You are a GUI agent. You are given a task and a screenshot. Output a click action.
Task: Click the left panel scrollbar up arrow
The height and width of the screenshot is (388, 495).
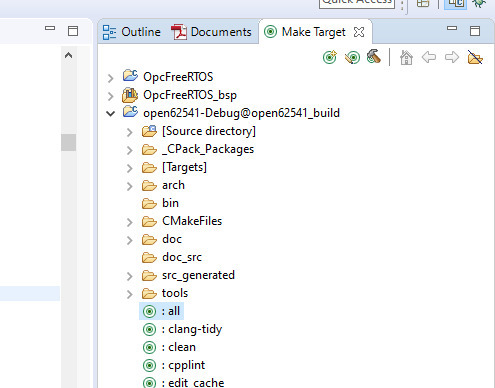(68, 55)
